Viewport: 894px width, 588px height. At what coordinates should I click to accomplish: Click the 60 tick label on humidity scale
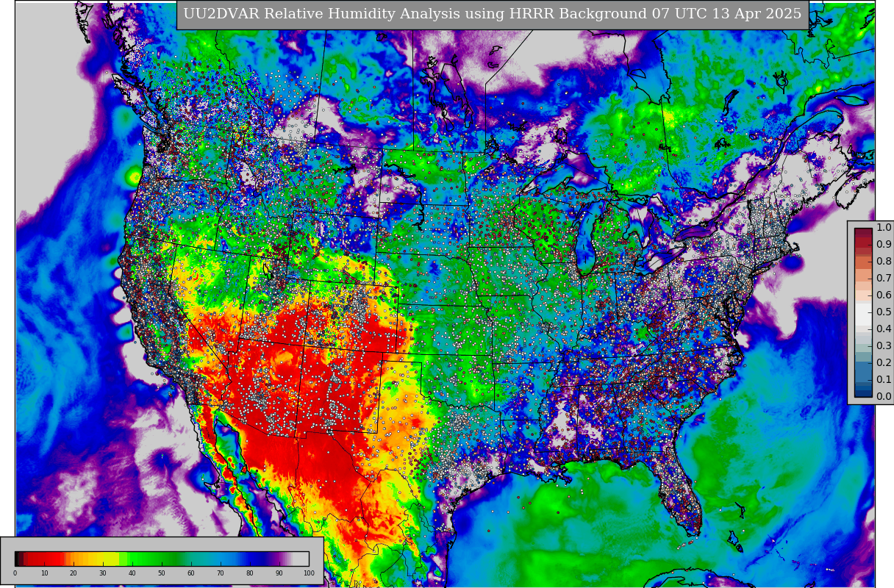tap(191, 573)
